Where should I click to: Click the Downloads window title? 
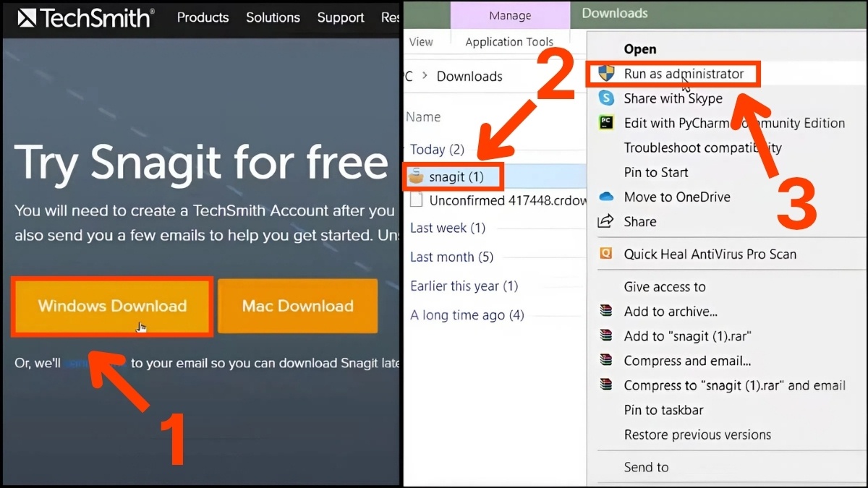pyautogui.click(x=615, y=13)
